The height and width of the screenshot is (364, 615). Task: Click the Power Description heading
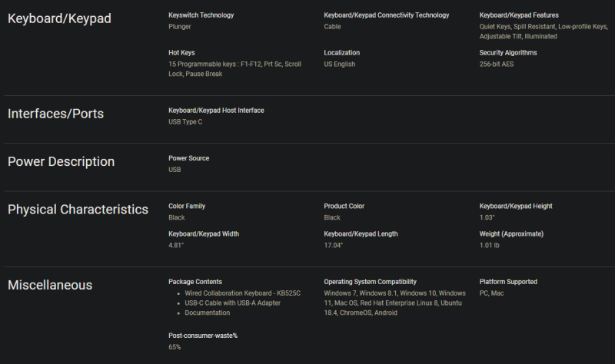click(61, 161)
